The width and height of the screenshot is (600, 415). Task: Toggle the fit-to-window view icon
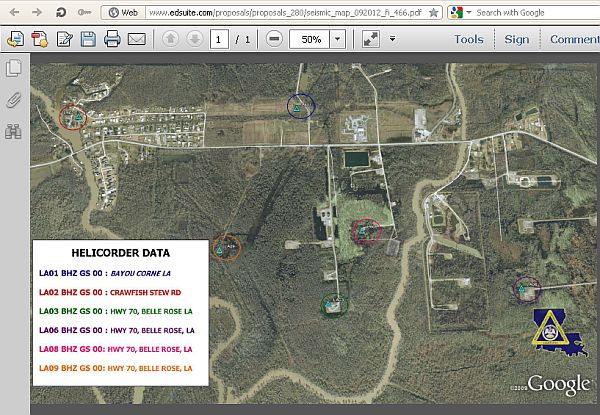[x=370, y=40]
